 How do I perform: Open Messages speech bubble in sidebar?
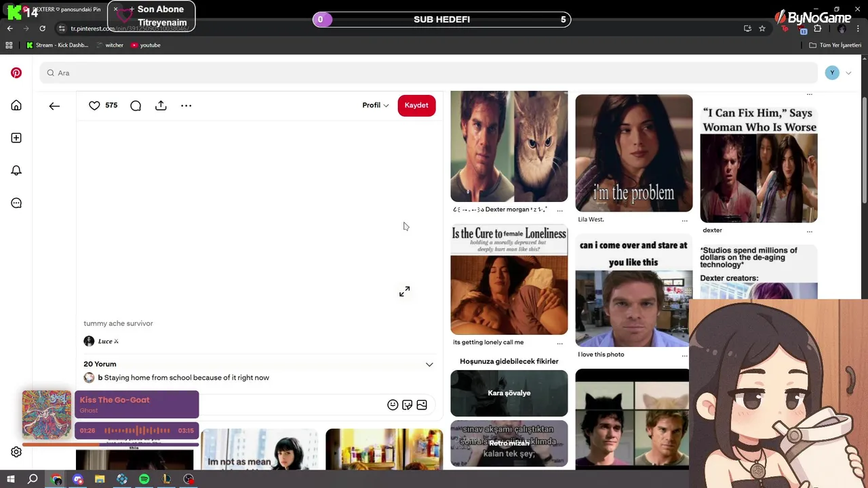[16, 203]
